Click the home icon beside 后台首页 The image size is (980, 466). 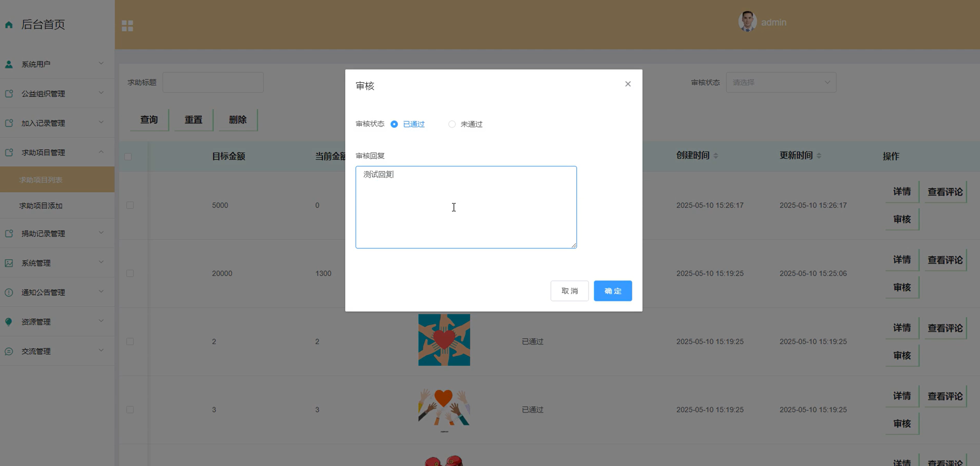pos(9,25)
